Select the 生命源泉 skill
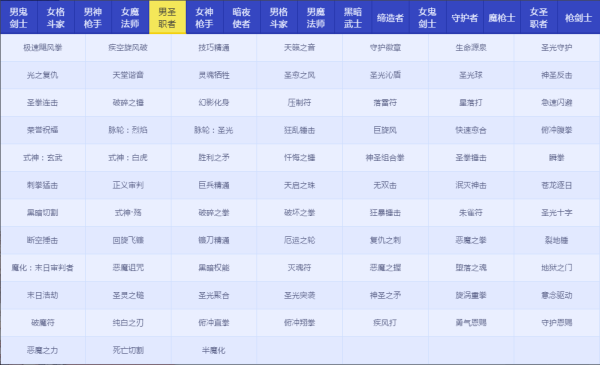Viewport: 600px width, 365px height. pos(471,47)
